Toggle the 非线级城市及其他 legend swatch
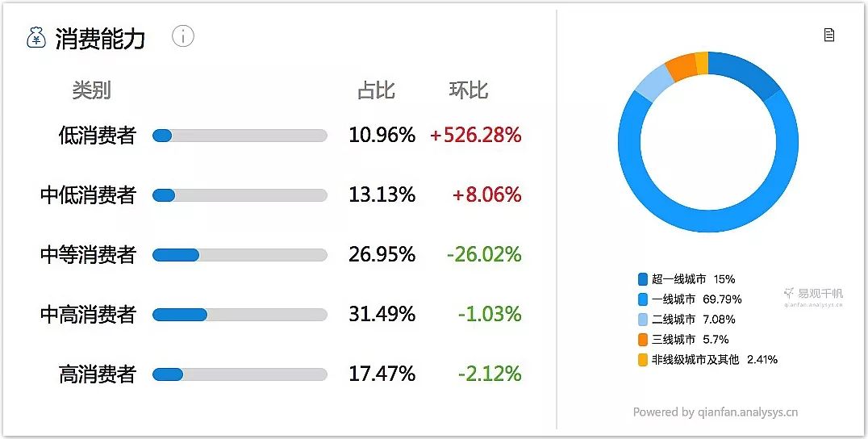 pos(643,360)
